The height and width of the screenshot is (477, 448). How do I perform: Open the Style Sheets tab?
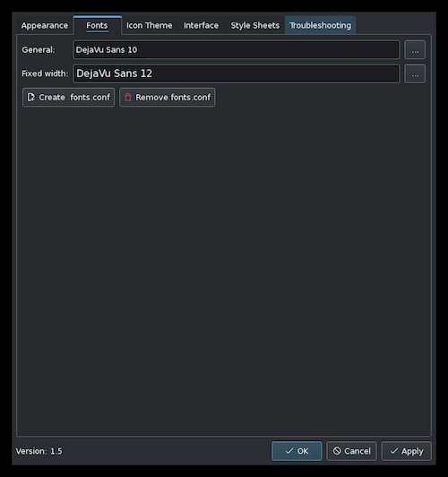click(x=255, y=25)
